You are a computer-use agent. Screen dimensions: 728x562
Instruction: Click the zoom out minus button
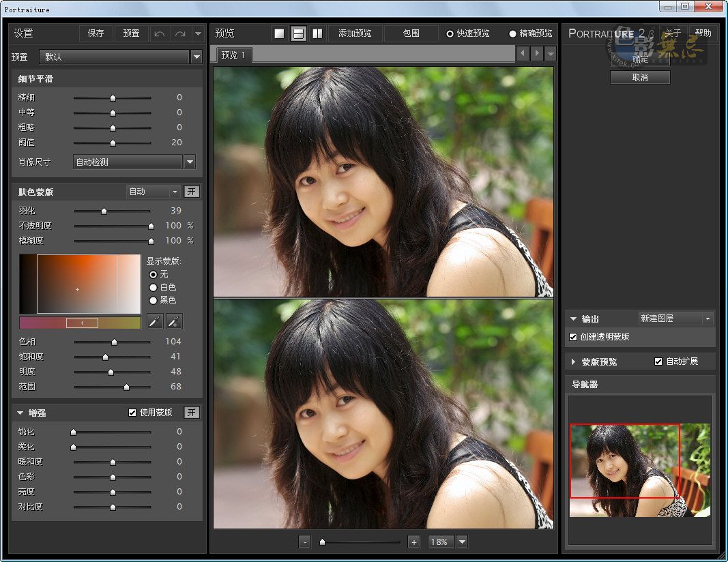[x=305, y=542]
